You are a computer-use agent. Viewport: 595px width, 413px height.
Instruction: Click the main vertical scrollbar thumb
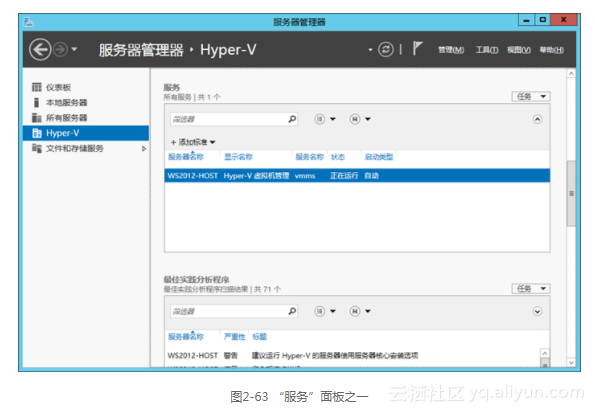click(x=571, y=193)
